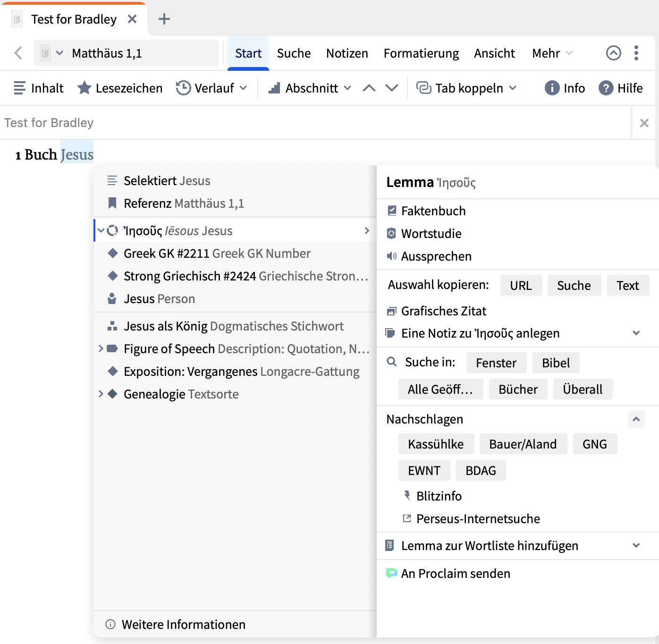Click the back navigation arrow

pyautogui.click(x=18, y=53)
